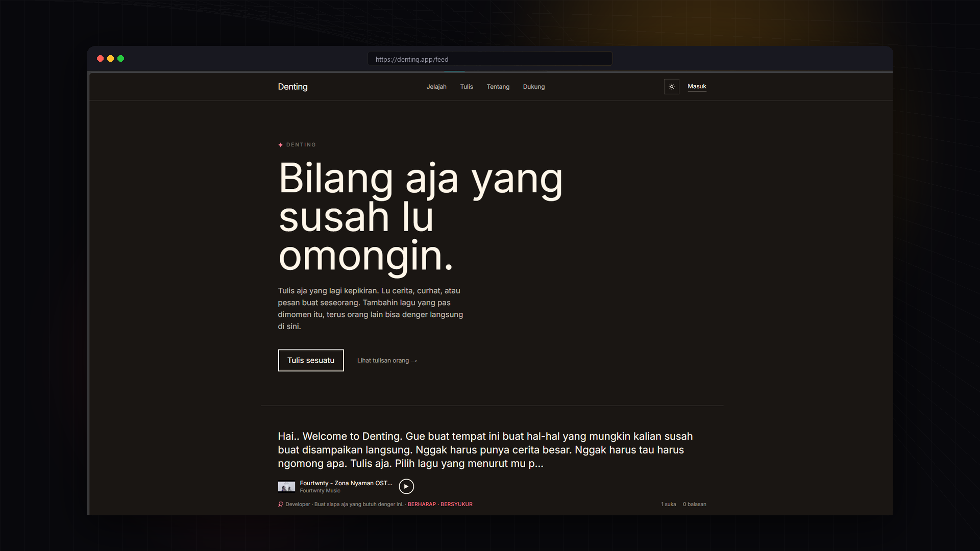Follow the Lihat tulisan orang link
The width and height of the screenshot is (980, 551).
[x=387, y=360]
